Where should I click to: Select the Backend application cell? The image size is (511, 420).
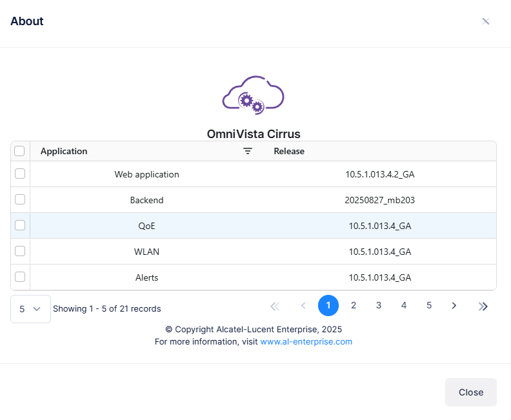point(146,200)
